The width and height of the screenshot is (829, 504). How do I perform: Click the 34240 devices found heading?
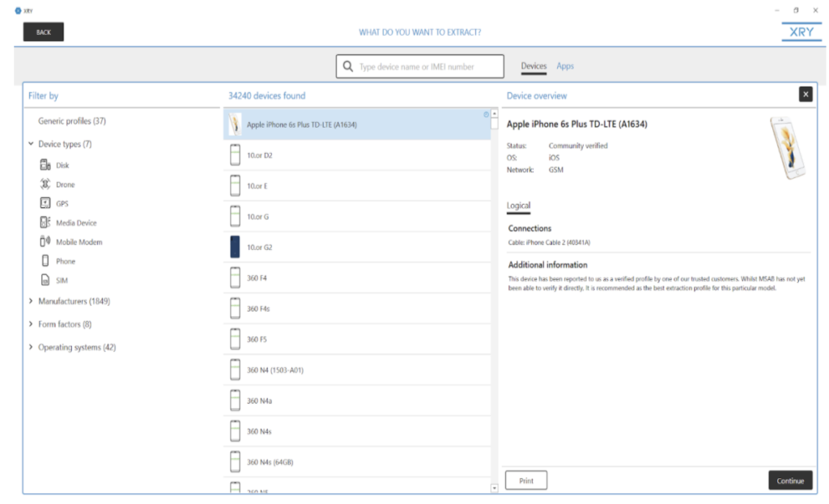pyautogui.click(x=266, y=95)
